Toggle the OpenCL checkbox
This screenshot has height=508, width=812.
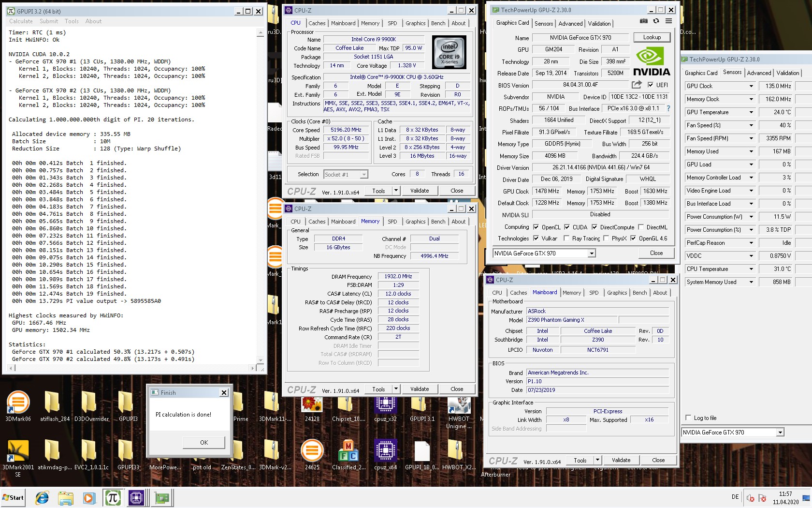click(x=536, y=227)
